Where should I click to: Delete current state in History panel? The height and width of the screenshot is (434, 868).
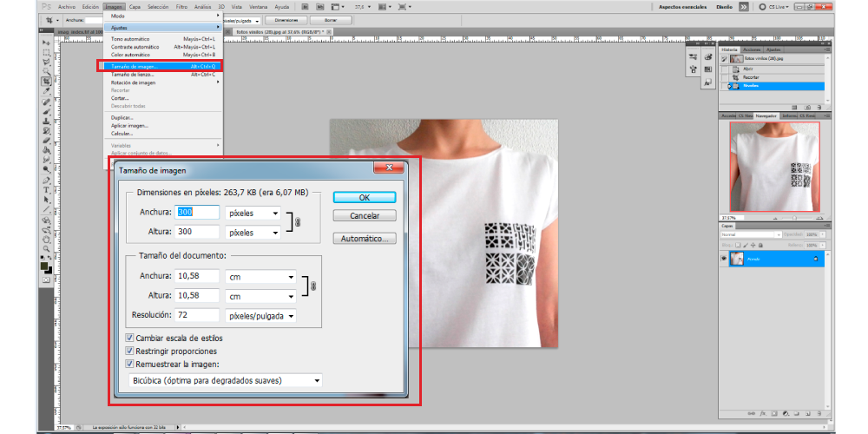coord(819,108)
